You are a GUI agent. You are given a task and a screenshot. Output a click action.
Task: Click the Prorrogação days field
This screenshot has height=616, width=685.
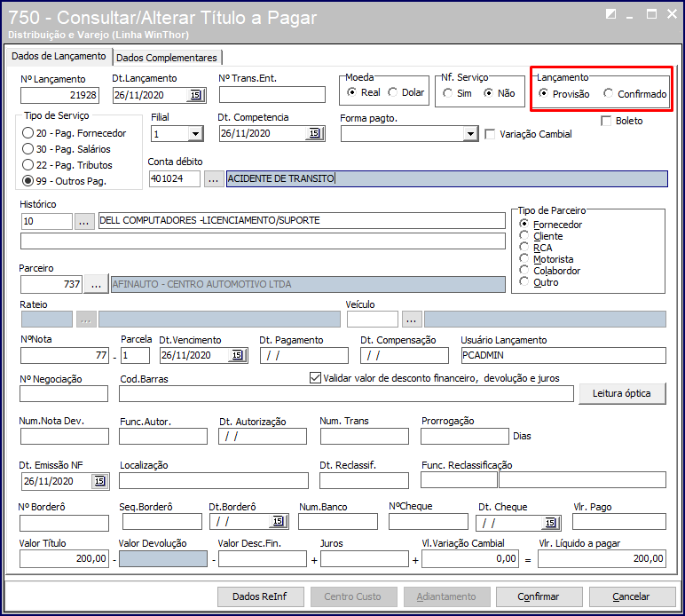[x=465, y=437]
